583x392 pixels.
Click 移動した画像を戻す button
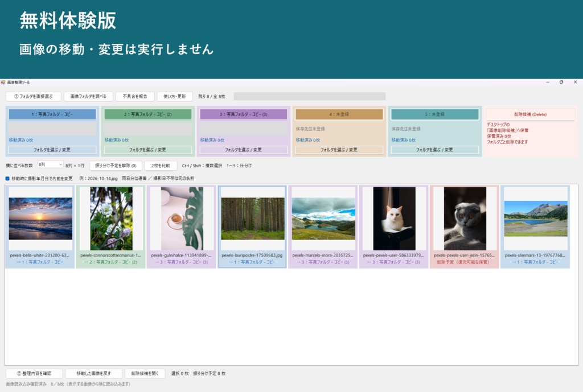pyautogui.click(x=94, y=373)
